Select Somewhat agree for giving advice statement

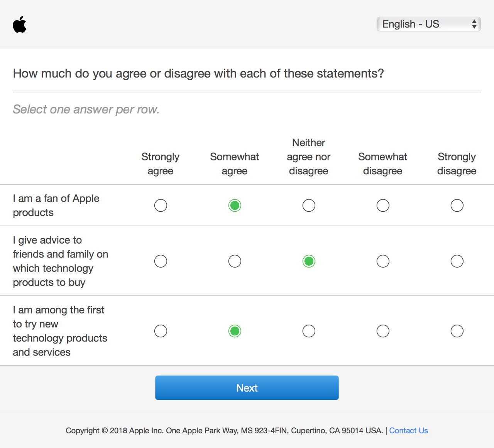(x=235, y=261)
